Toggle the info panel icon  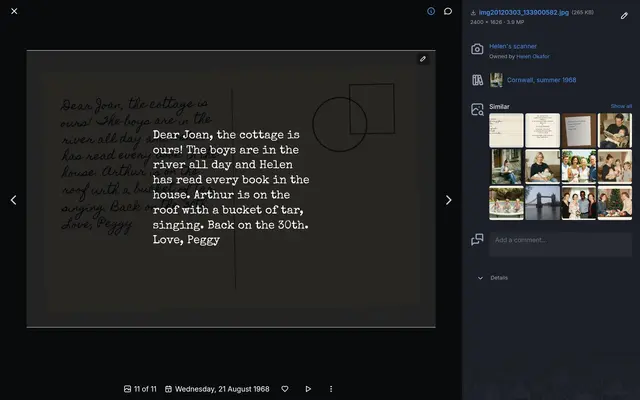tap(431, 11)
